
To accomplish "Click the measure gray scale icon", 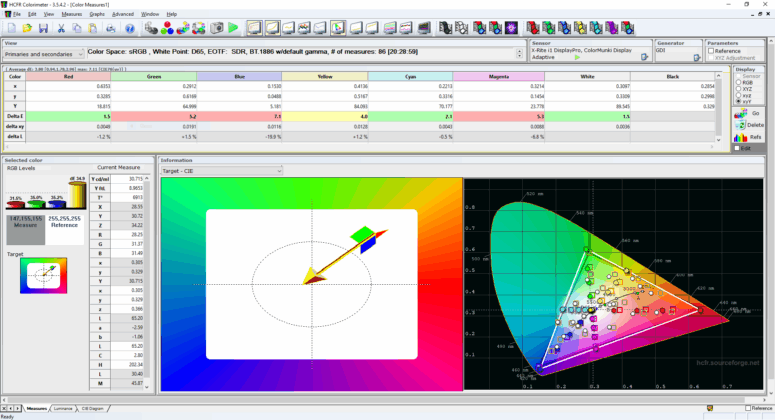I will click(x=151, y=28).
